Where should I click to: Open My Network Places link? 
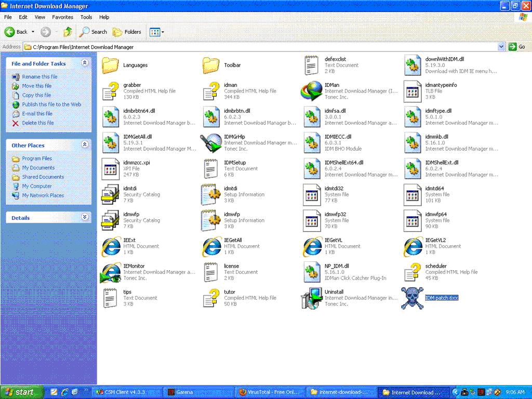tap(43, 195)
